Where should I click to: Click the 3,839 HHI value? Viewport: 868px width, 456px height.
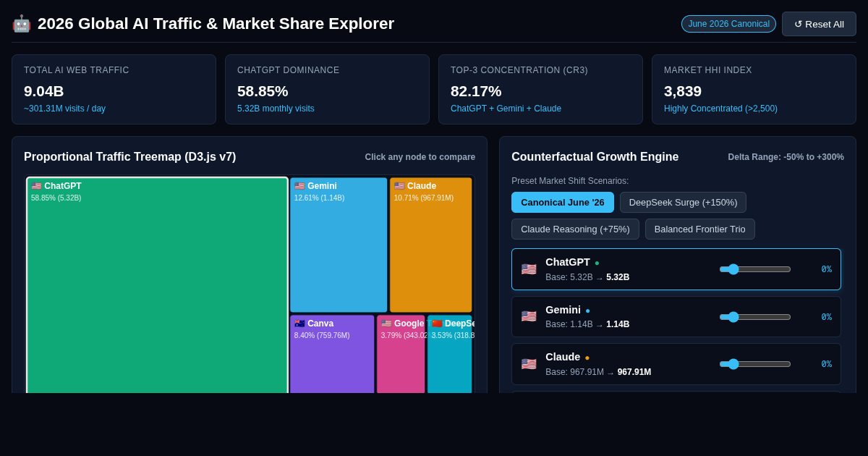tap(683, 91)
